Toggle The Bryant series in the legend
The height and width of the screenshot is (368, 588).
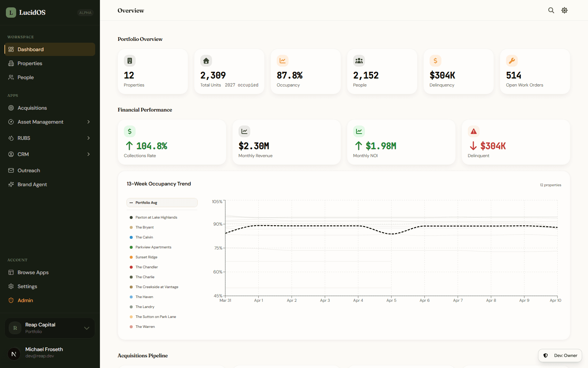pyautogui.click(x=162, y=227)
